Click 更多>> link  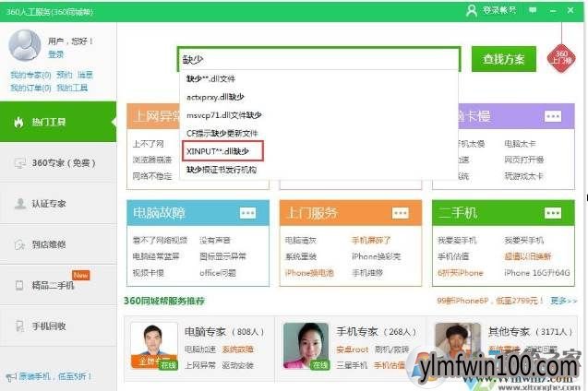[x=564, y=301]
